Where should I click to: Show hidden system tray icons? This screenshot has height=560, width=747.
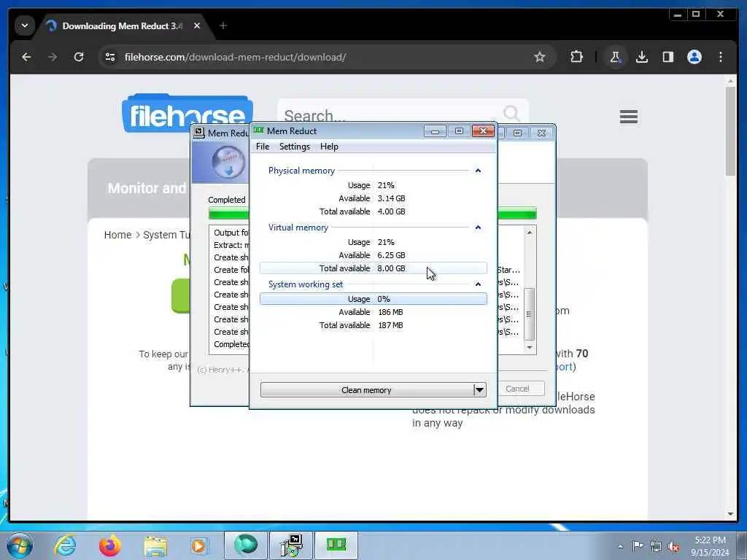point(620,546)
